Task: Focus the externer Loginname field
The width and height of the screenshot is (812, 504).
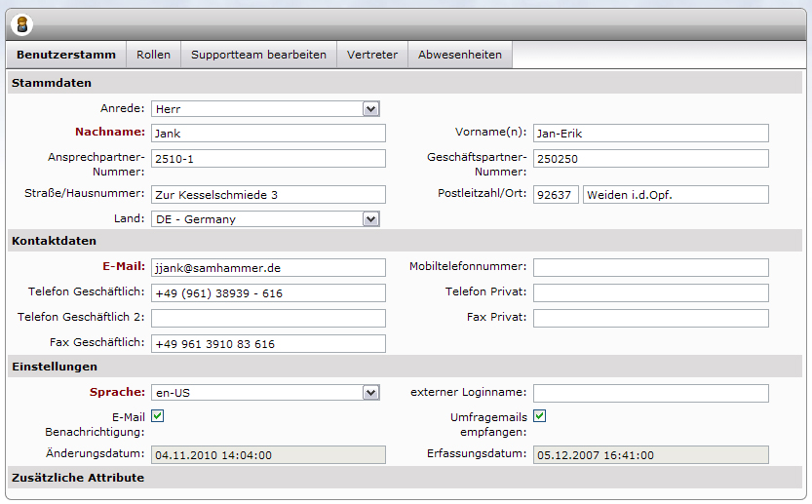Action: click(650, 393)
